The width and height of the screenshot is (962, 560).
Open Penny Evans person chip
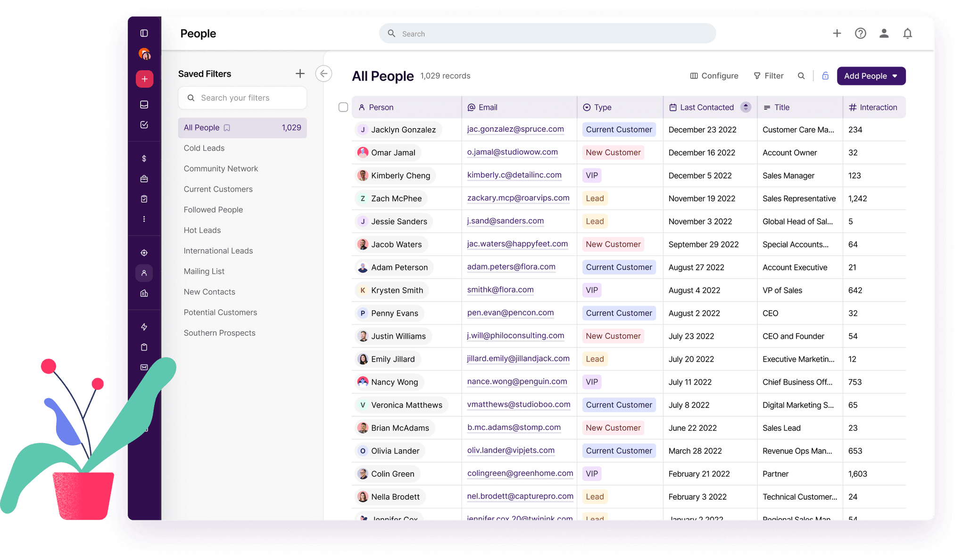(389, 313)
